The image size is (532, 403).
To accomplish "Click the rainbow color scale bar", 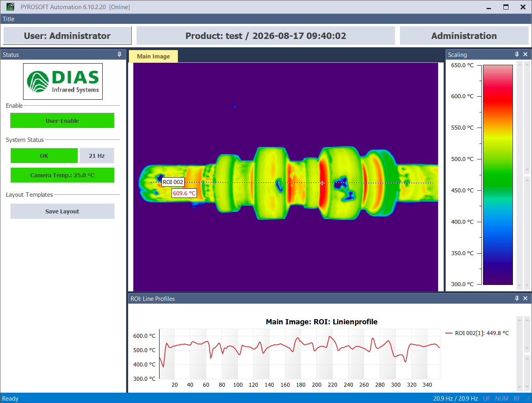I will tap(498, 175).
